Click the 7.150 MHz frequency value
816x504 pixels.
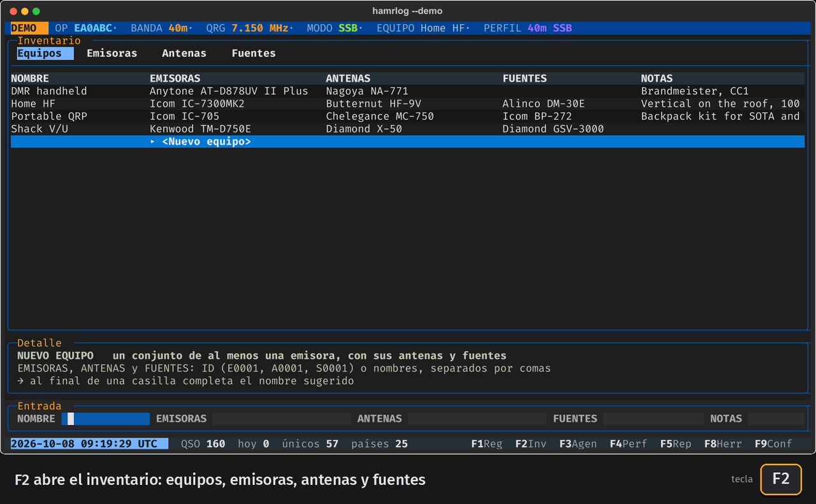[260, 28]
